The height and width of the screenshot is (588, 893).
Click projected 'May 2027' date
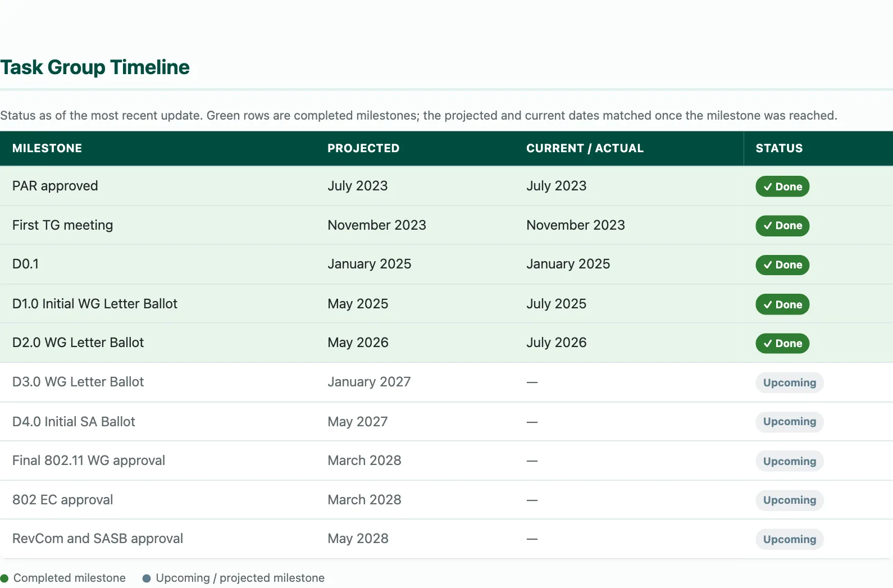[x=358, y=422]
